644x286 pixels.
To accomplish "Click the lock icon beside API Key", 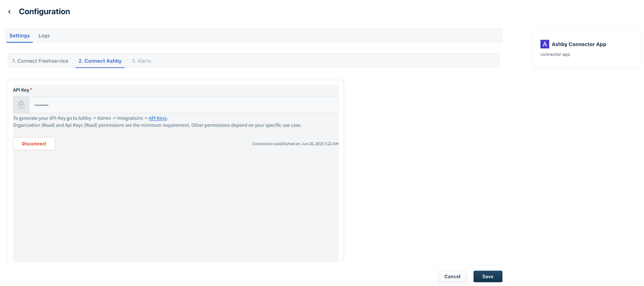I will (x=21, y=105).
